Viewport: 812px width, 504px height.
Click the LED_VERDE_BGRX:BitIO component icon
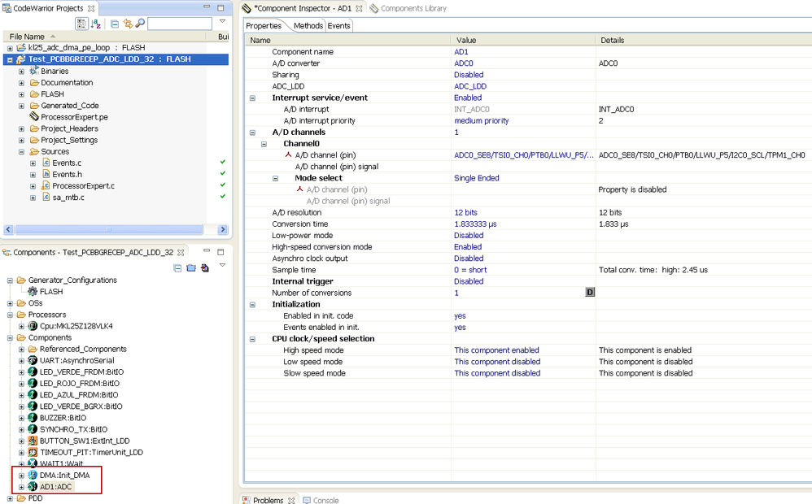pos(33,406)
